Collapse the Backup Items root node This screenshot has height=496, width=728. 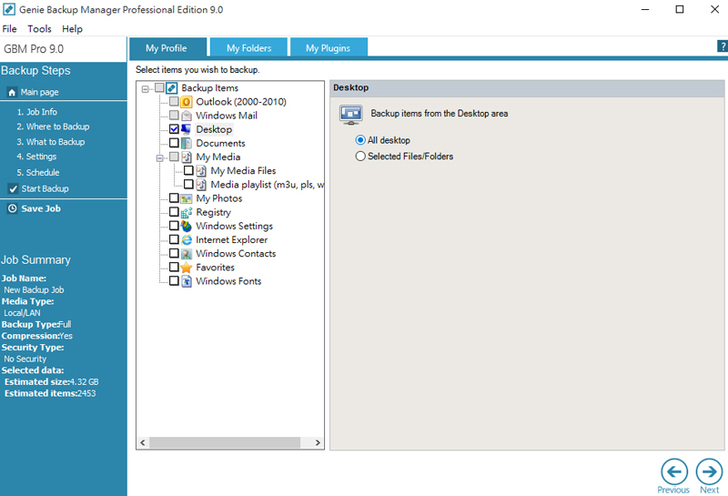146,88
